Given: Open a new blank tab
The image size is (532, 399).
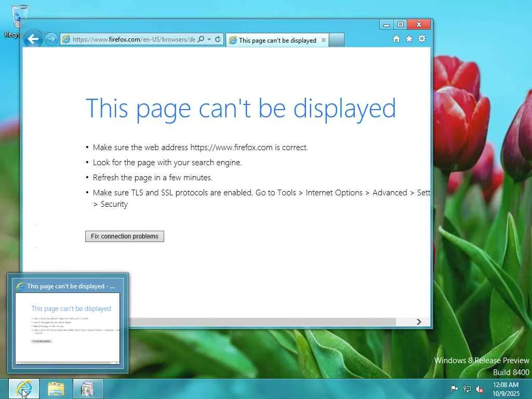Looking at the screenshot, I should click(x=337, y=40).
